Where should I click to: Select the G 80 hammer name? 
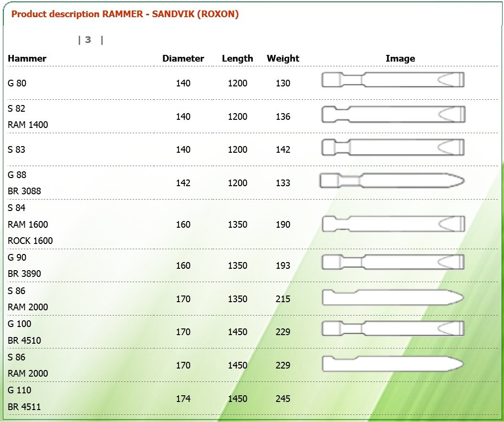pyautogui.click(x=17, y=83)
